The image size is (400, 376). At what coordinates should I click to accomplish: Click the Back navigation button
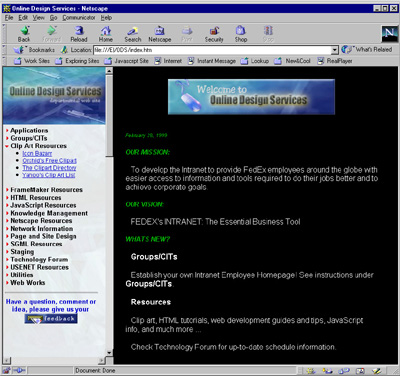pyautogui.click(x=24, y=34)
